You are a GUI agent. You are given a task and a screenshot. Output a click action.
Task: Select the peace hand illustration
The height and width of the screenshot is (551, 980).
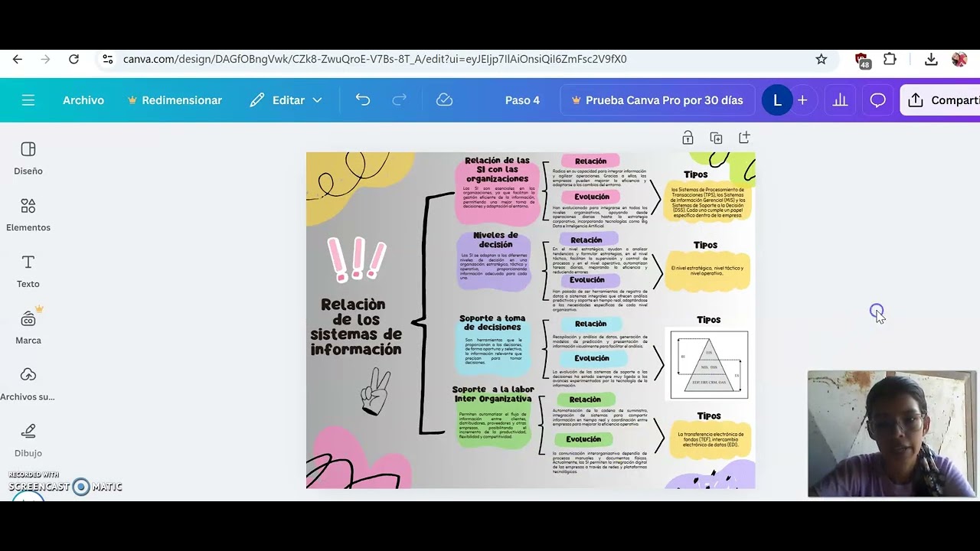click(375, 391)
